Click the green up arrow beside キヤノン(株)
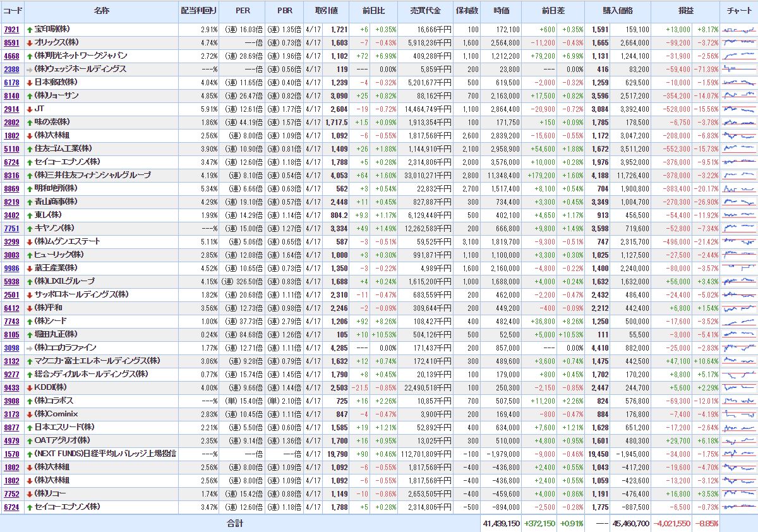Viewport: 758px width, 532px height. click(30, 229)
